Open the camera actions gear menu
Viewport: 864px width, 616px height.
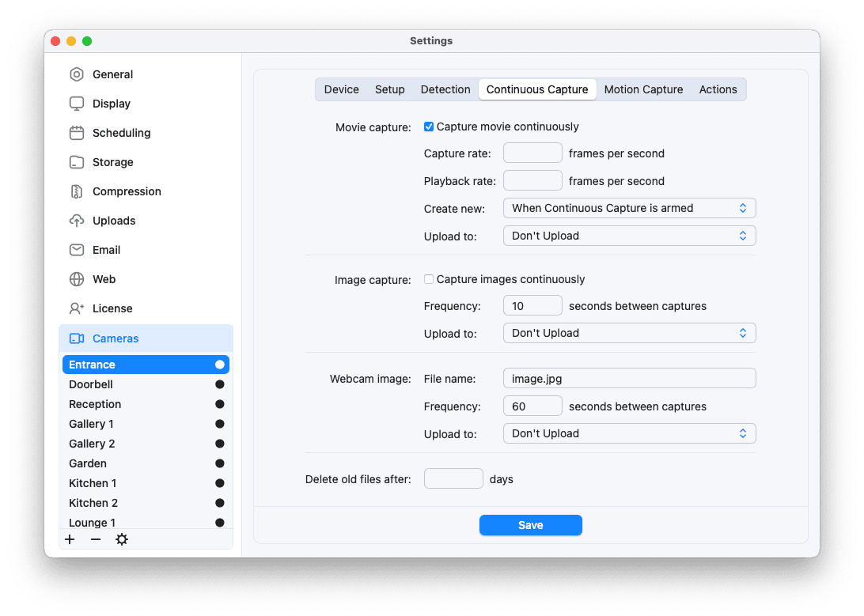point(122,539)
